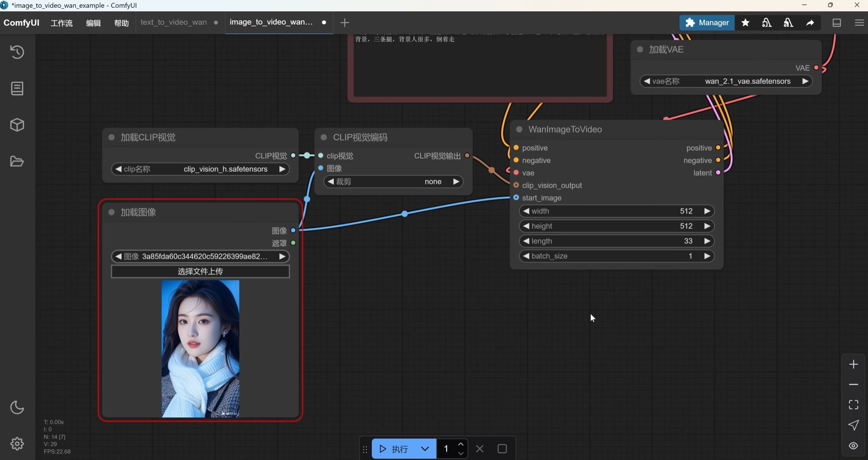Collapse the WanImageToVideo node dot
Viewport: 868px width, 460px height.
tap(519, 129)
